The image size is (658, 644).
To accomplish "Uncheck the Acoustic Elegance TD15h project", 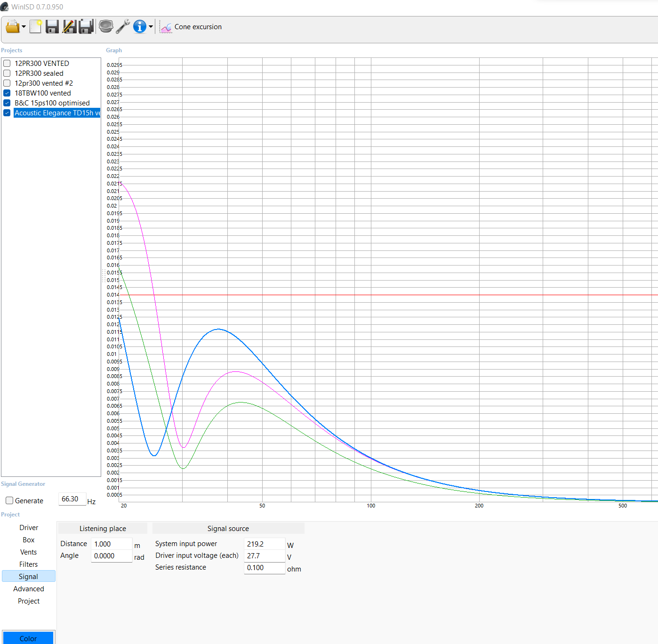I will [7, 113].
